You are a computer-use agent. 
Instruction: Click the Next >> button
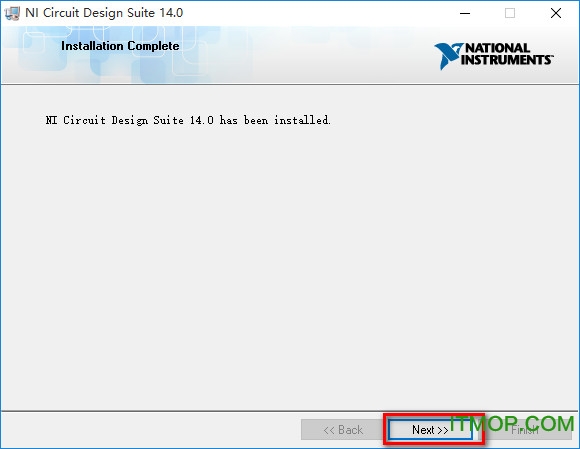(x=430, y=430)
